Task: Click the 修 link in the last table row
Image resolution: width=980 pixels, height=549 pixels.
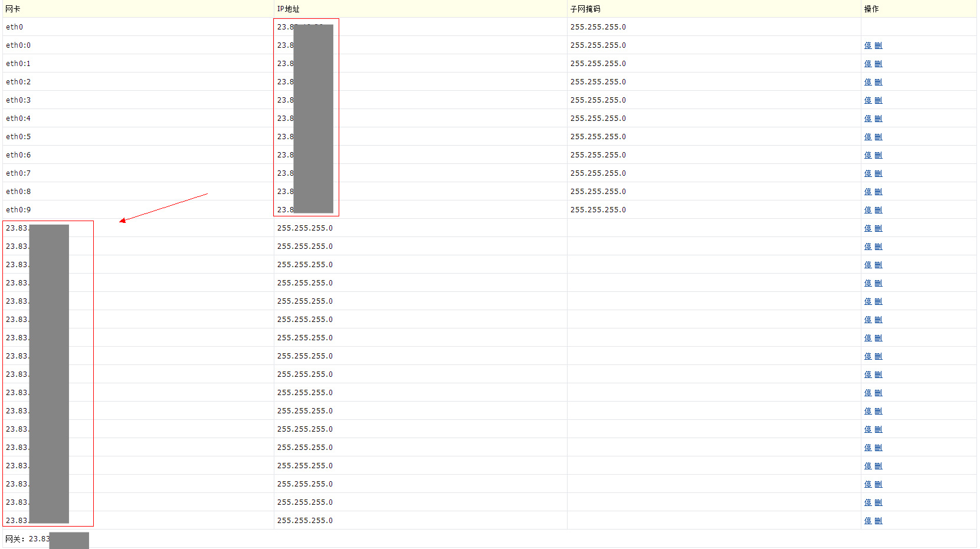Action: [x=867, y=521]
